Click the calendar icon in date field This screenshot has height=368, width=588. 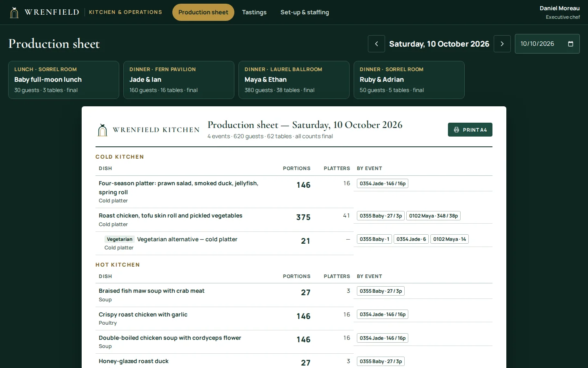pos(571,44)
